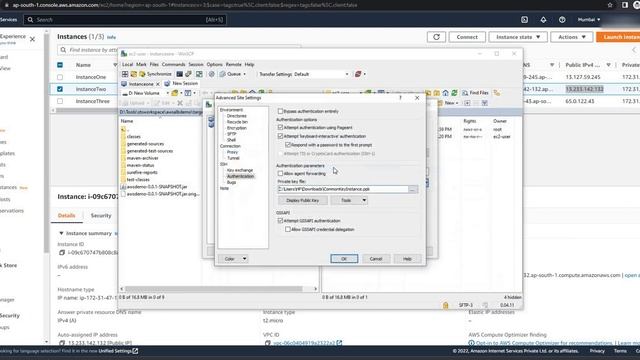This screenshot has height=360, width=640.
Task: Click the WinSCP console terminal icon
Action: 179,74
